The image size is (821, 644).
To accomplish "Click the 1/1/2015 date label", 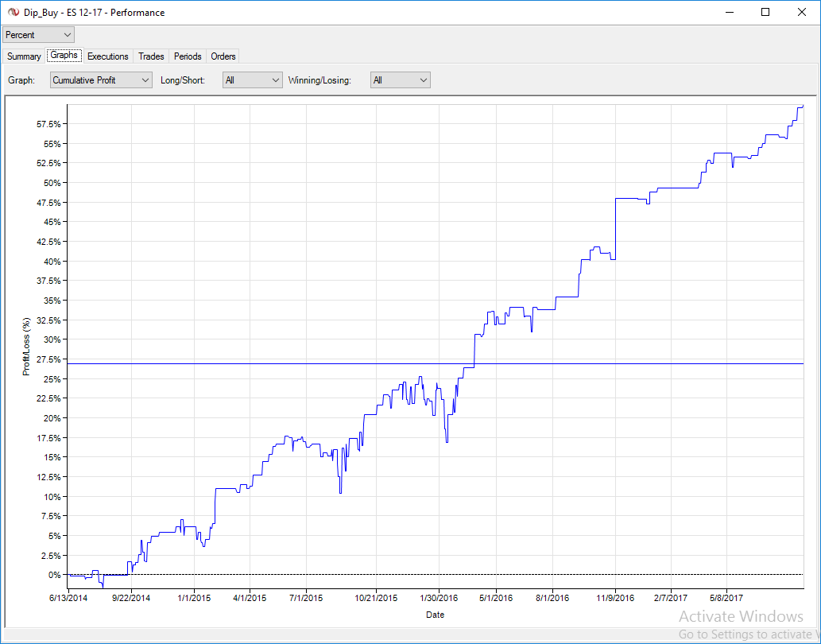I will coord(194,597).
